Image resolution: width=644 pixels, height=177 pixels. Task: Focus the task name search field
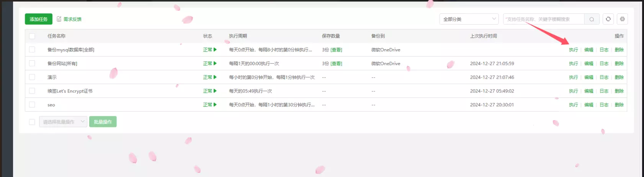[544, 19]
